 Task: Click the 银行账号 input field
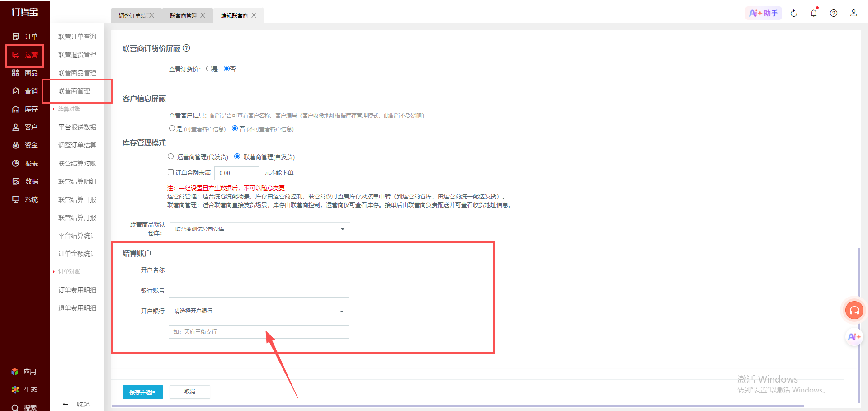click(x=259, y=291)
